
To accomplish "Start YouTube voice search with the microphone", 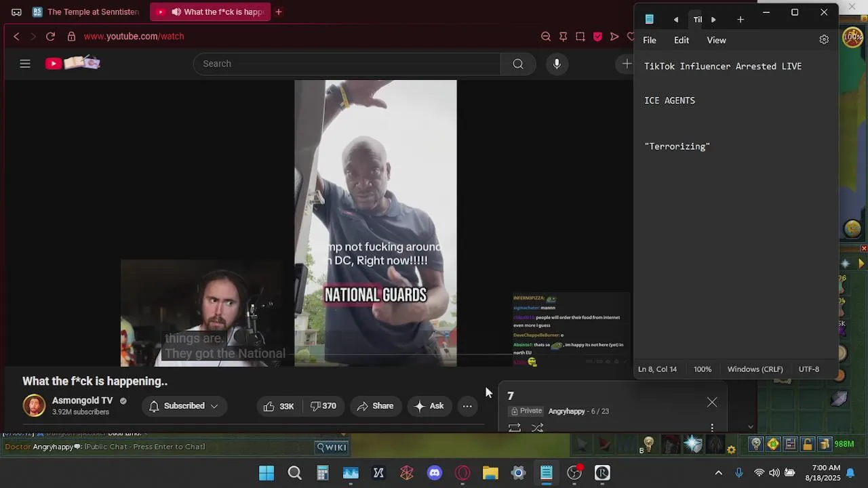I will (557, 64).
